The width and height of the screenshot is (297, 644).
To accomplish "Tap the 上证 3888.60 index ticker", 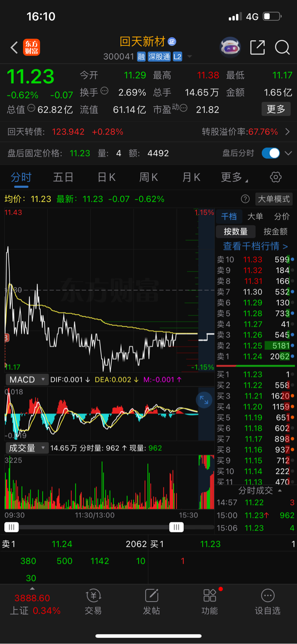I will pyautogui.click(x=35, y=604).
